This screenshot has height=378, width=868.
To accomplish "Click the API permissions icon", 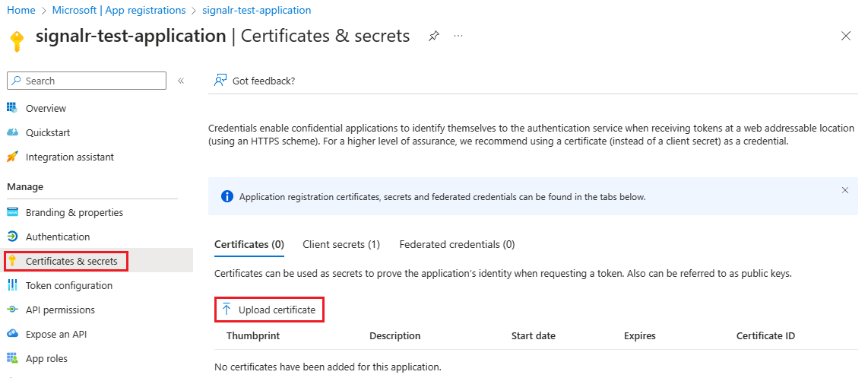I will tap(12, 310).
